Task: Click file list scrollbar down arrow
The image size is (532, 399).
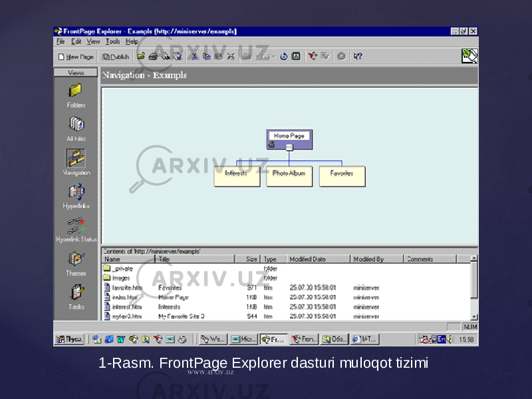Action: [474, 317]
